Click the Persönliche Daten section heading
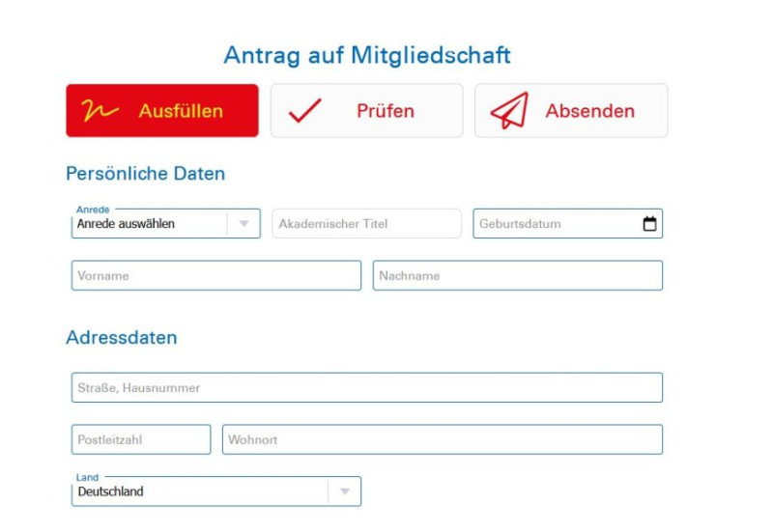The width and height of the screenshot is (773, 532). tap(145, 174)
